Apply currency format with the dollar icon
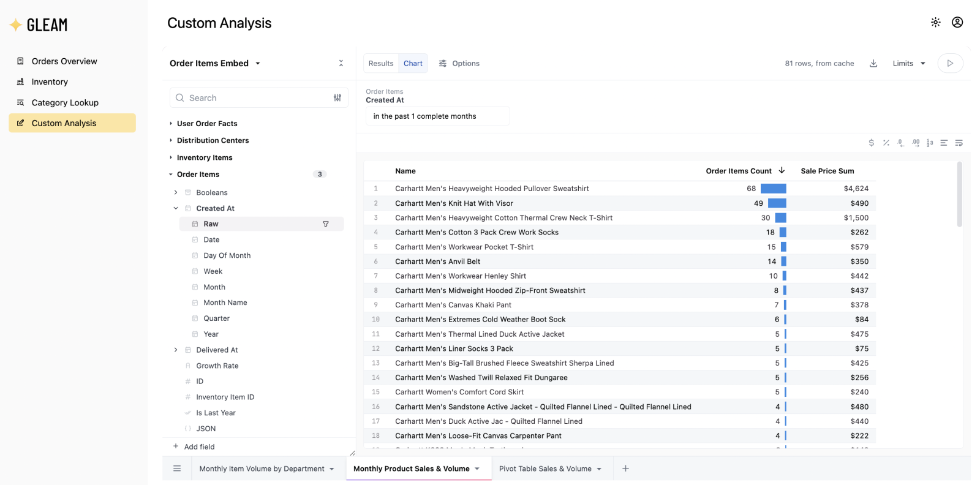This screenshot has height=485, width=980. 871,143
